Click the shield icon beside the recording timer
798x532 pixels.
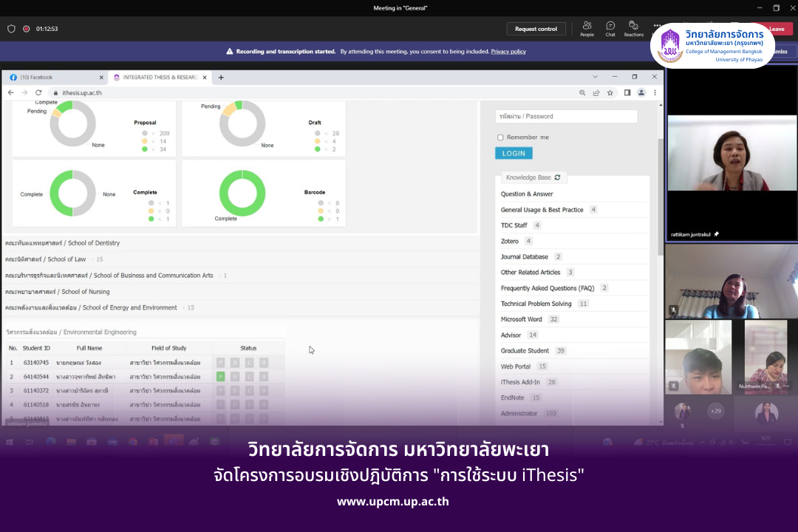(11, 29)
